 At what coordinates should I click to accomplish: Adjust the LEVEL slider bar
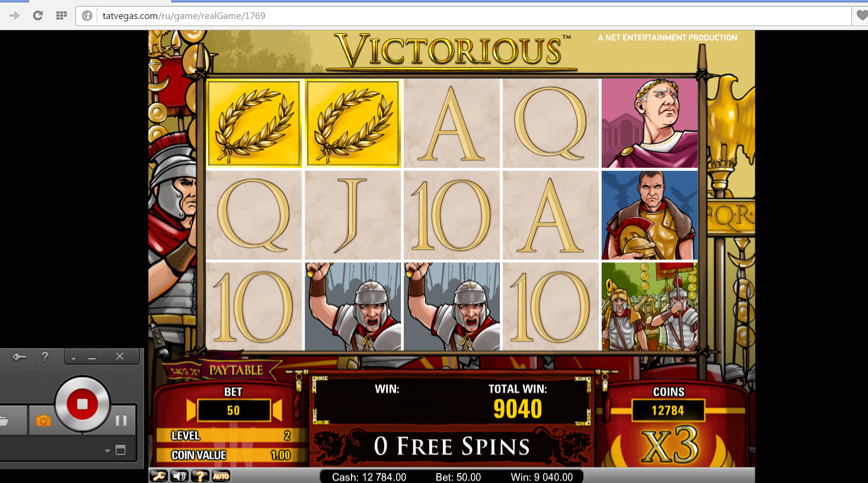[x=231, y=436]
